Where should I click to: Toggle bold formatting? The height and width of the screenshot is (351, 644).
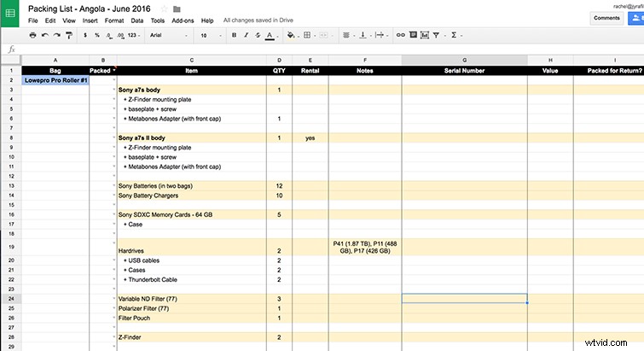[x=233, y=36]
